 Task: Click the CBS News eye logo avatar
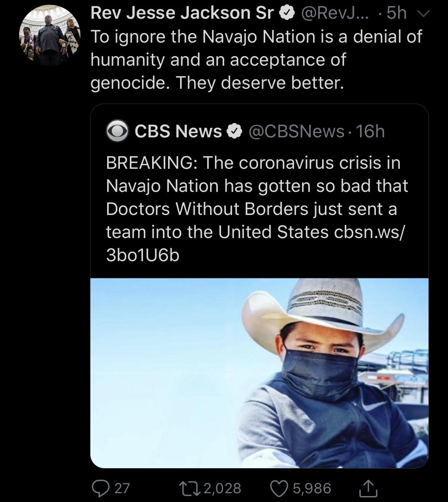coord(117,132)
